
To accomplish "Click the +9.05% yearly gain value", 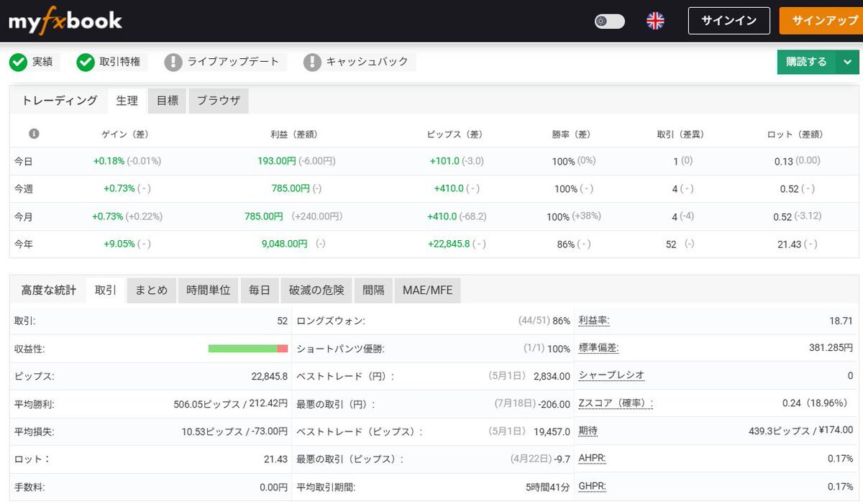I will click(x=119, y=244).
